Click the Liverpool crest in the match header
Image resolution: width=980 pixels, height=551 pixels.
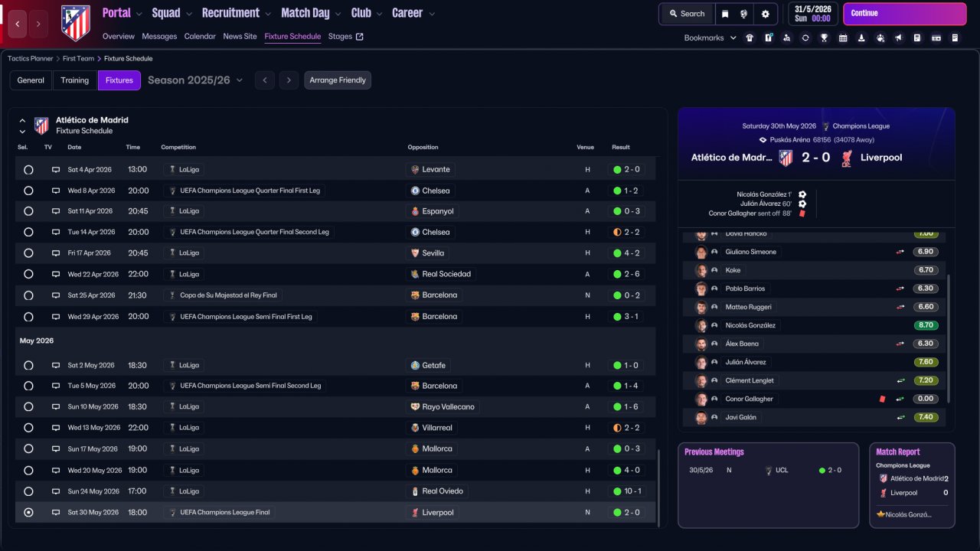pos(847,158)
